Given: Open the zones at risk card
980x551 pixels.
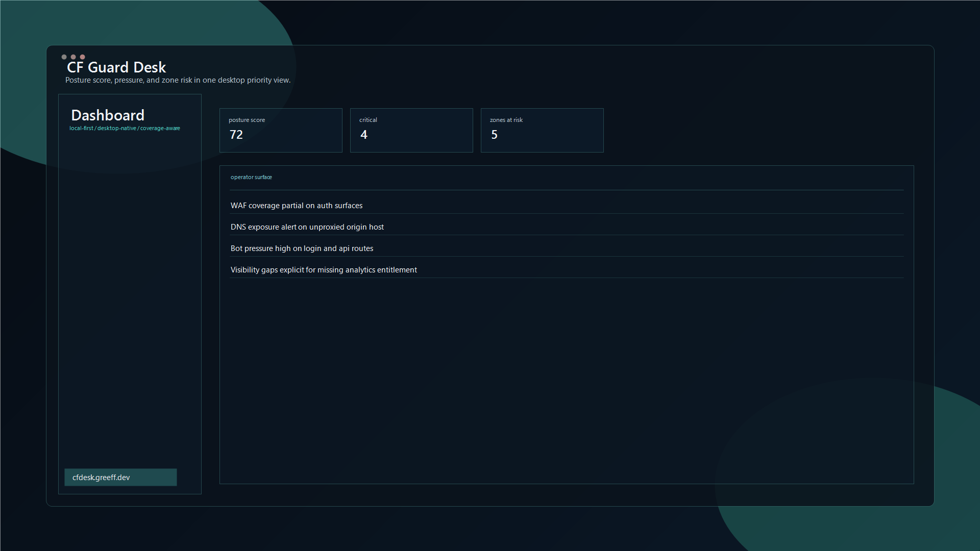Looking at the screenshot, I should [542, 130].
